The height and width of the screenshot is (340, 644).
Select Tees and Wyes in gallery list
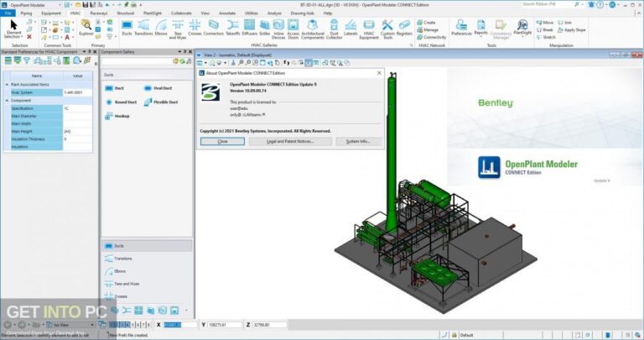147,284
